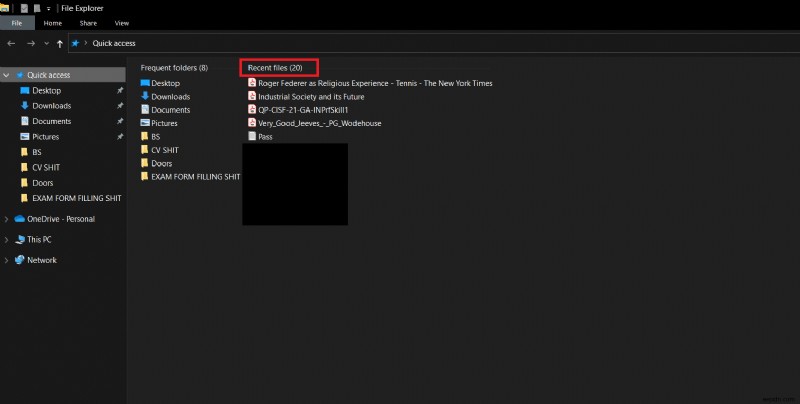
Task: Open Documents in navigation pane
Action: pyautogui.click(x=52, y=121)
